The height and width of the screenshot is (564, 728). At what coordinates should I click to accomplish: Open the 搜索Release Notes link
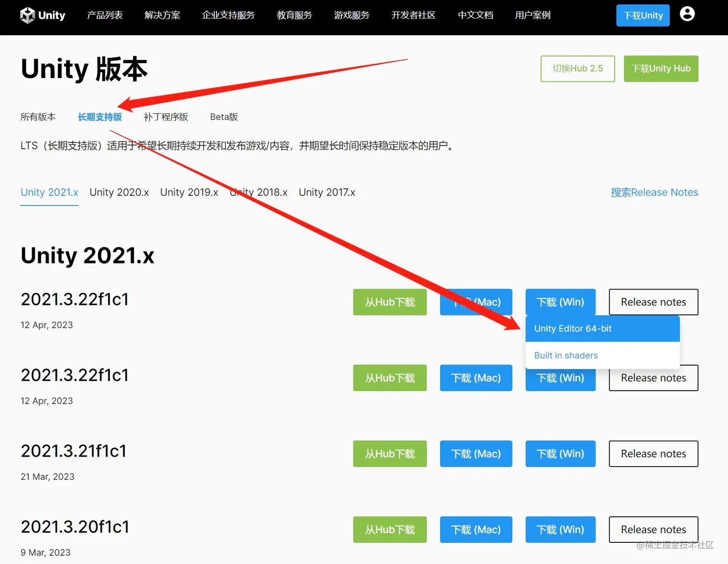654,193
